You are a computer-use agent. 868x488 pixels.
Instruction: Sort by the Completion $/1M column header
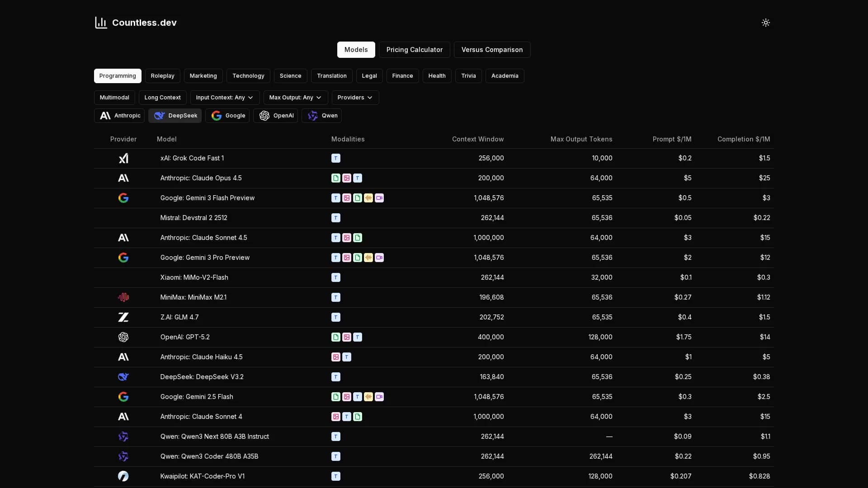(x=744, y=139)
